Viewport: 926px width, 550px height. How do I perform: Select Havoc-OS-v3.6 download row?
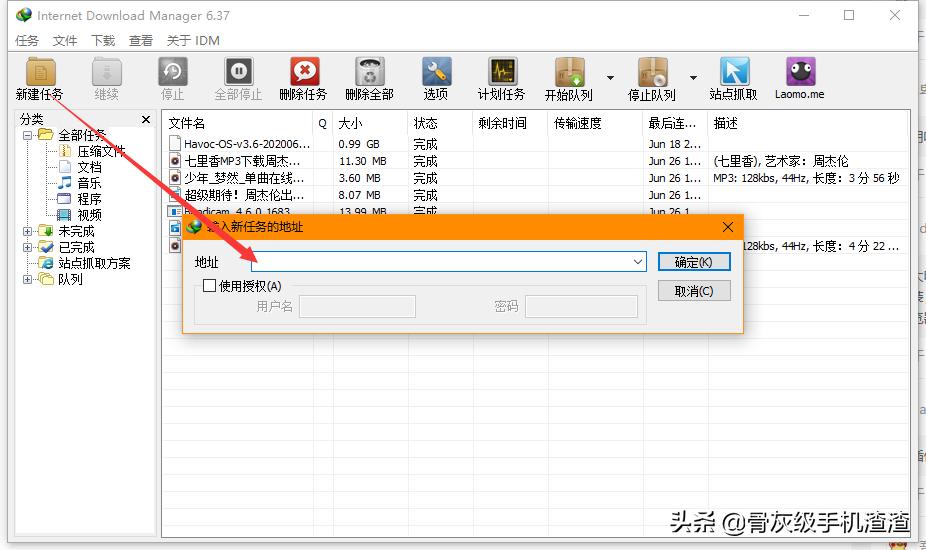point(247,144)
